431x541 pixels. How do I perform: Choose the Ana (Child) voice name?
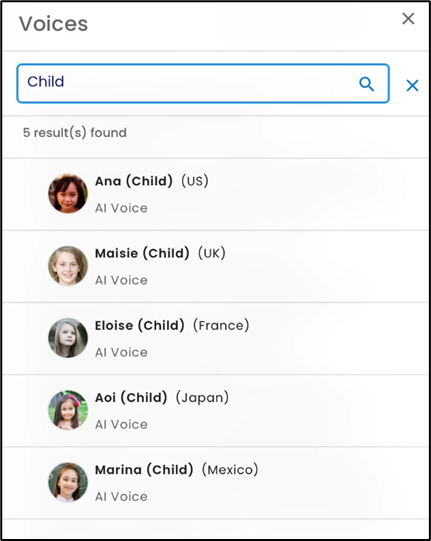pos(134,181)
